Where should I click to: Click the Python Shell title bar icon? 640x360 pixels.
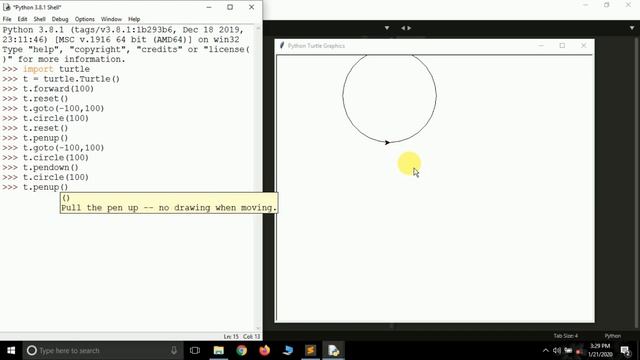pyautogui.click(x=7, y=7)
